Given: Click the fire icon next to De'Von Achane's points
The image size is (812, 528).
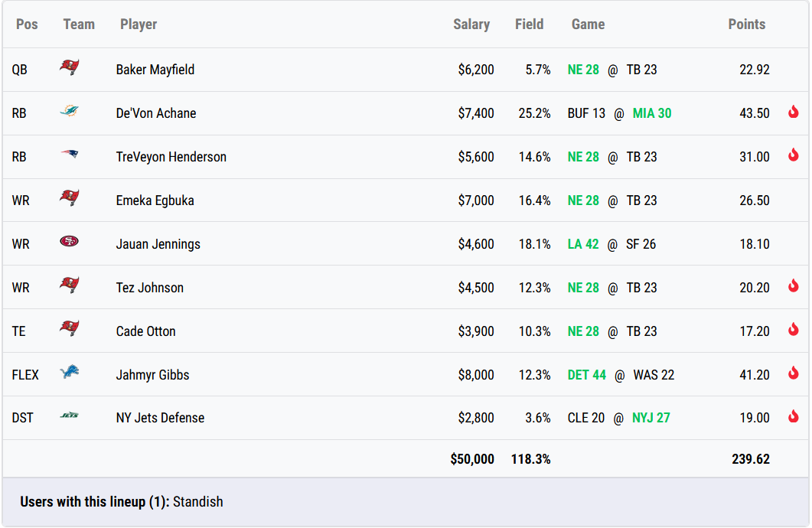Looking at the screenshot, I should (794, 112).
